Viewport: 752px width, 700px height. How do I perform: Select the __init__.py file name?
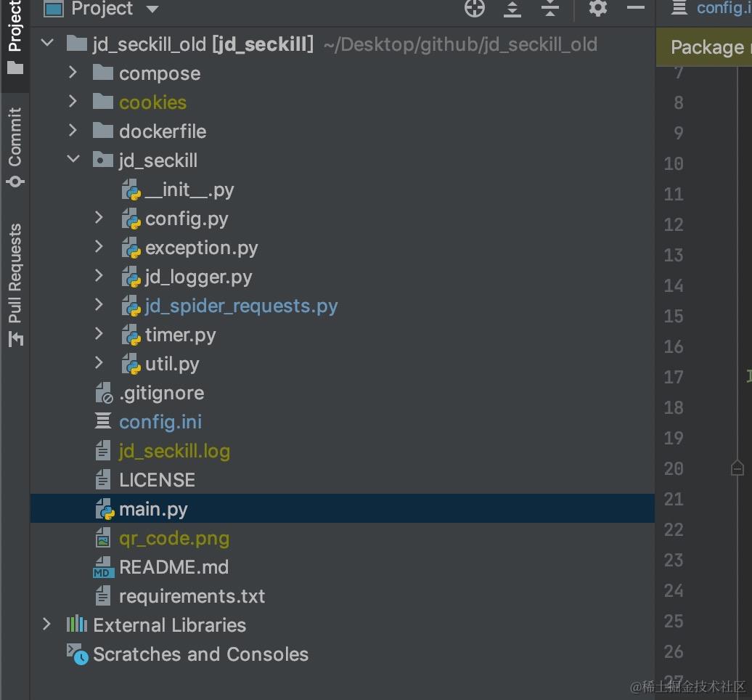(x=189, y=190)
